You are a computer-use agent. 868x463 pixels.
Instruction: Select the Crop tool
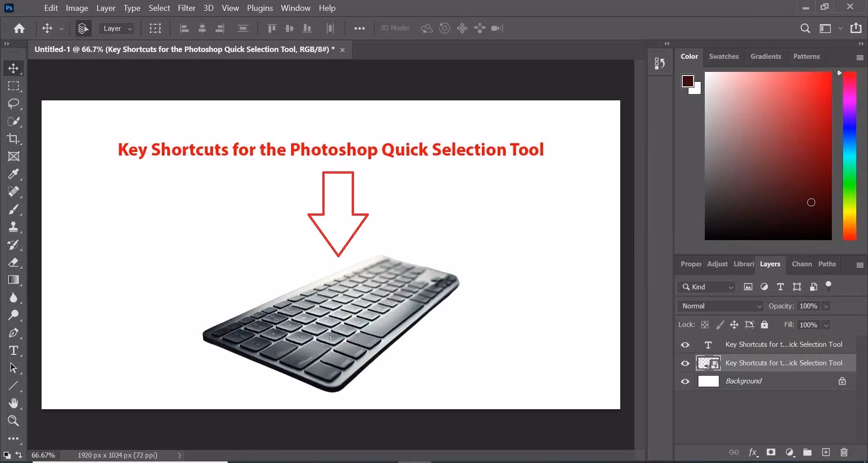coord(14,139)
